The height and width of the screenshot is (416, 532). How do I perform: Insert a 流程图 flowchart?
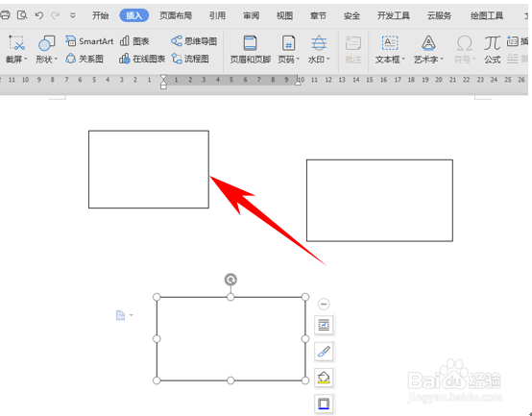click(190, 59)
